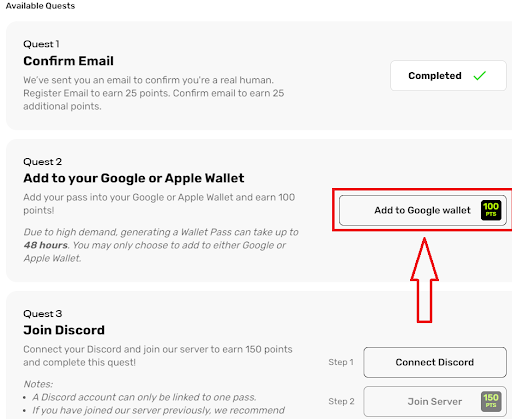Viewport: 512px width, 419px height.
Task: Click the Quest 2 label
Action: [x=43, y=162]
